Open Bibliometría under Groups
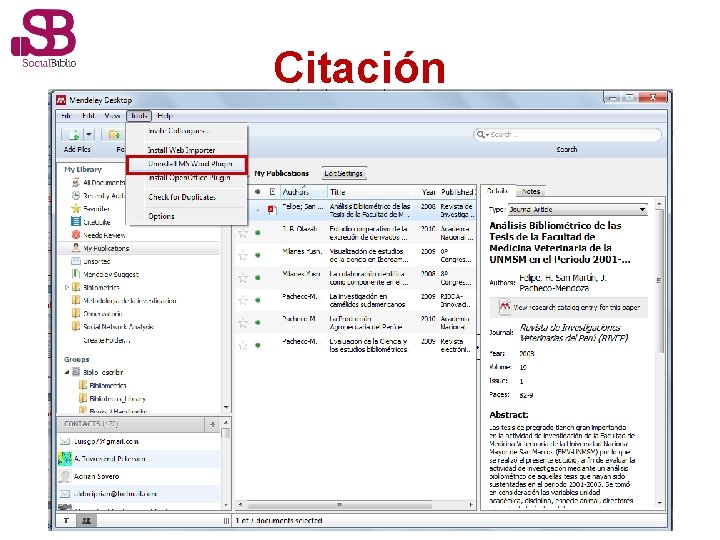This screenshot has height=540, width=720. (103, 385)
